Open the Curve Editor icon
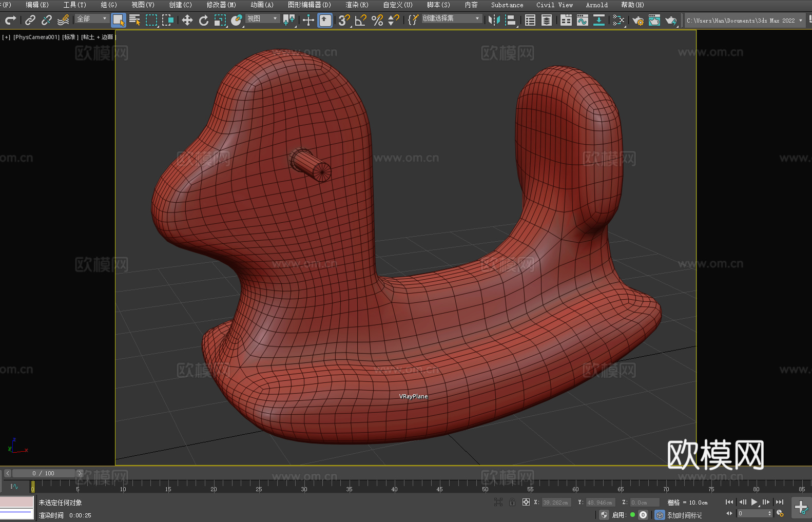The image size is (812, 522). [583, 20]
